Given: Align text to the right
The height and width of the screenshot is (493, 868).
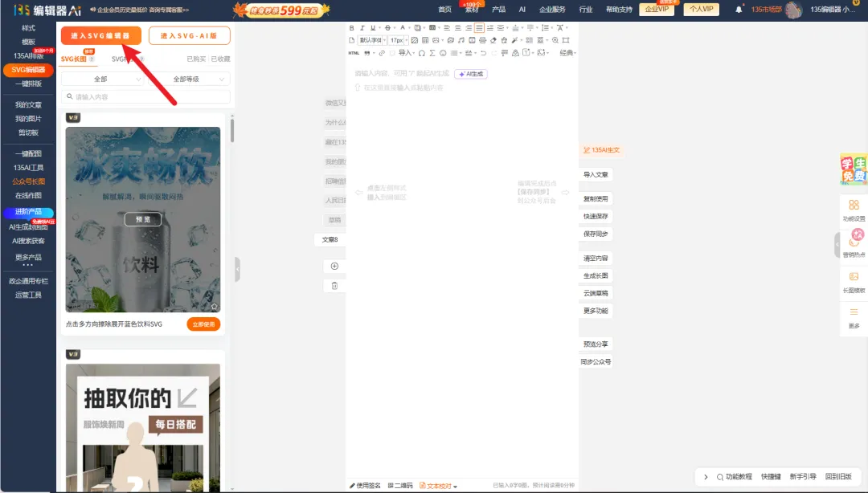Looking at the screenshot, I should coord(469,27).
